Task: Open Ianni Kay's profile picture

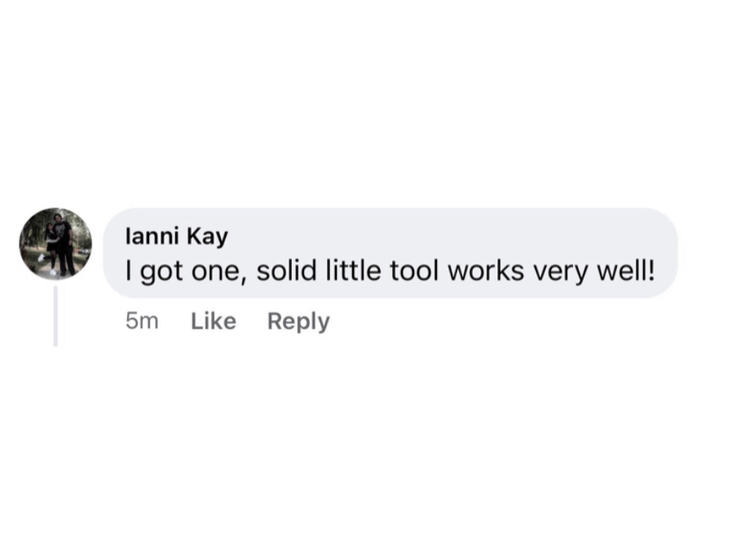Action: 56,243
